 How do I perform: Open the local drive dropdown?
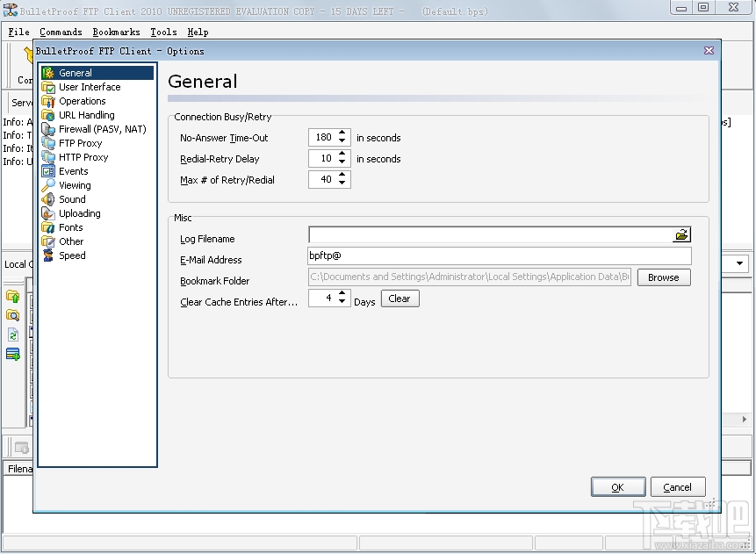738,263
